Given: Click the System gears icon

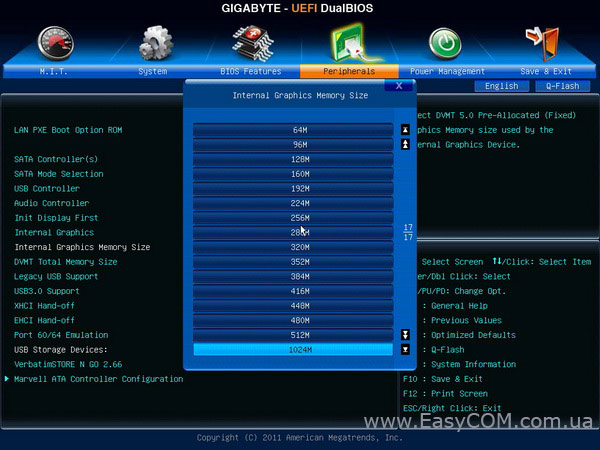Looking at the screenshot, I should tap(156, 43).
